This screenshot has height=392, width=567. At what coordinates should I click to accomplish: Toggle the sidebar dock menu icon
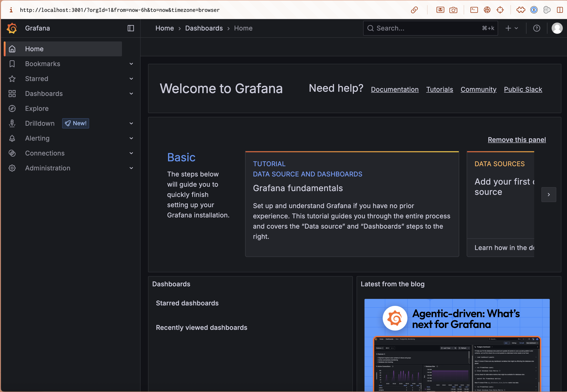[131, 28]
